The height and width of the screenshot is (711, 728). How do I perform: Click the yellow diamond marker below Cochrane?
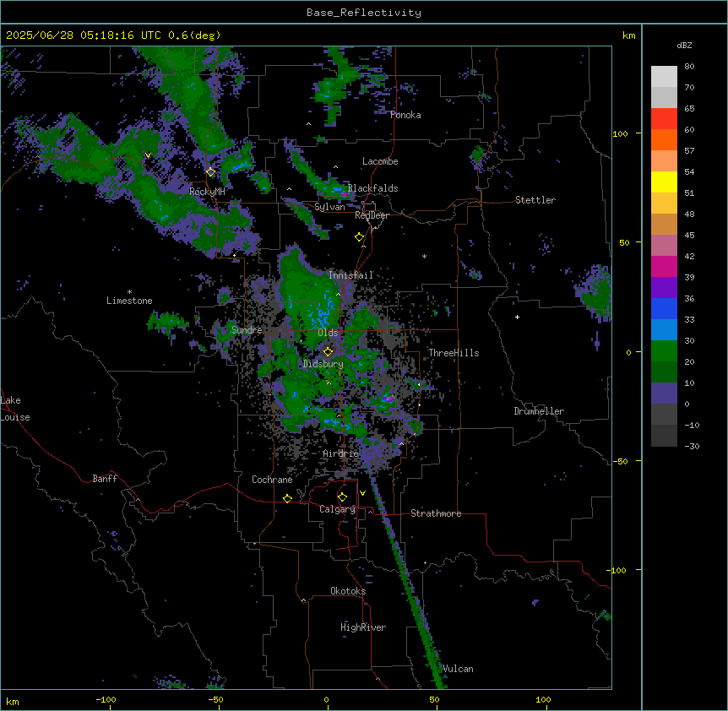(x=287, y=499)
